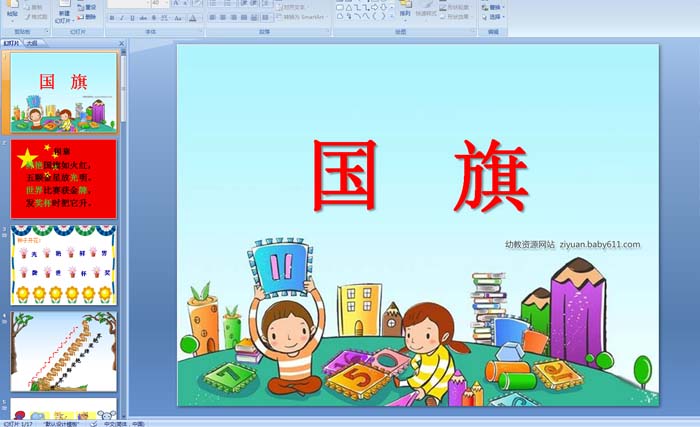700x427 pixels.
Task: Open the Font group dialog launcher
Action: pos(201,30)
